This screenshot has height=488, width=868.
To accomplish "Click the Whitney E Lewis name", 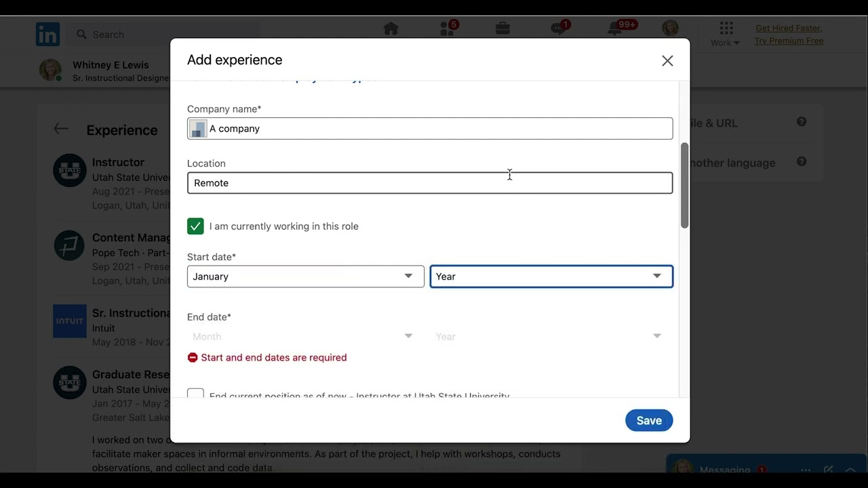I will (x=111, y=65).
